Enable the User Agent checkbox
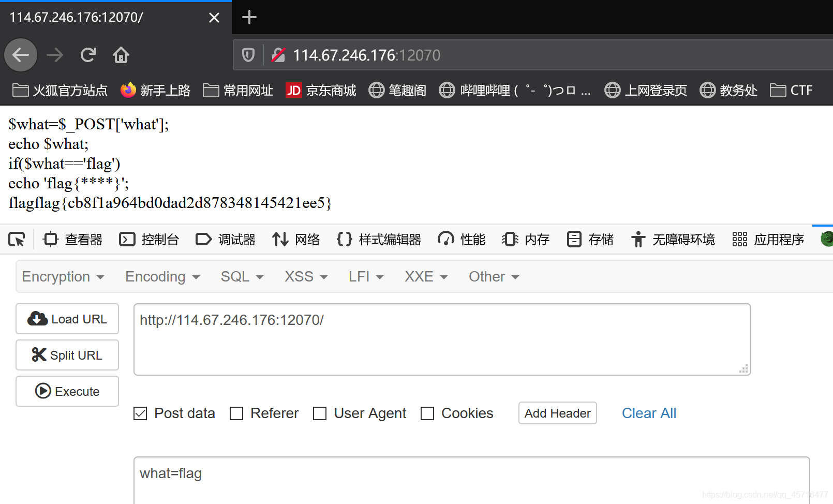 click(x=320, y=413)
